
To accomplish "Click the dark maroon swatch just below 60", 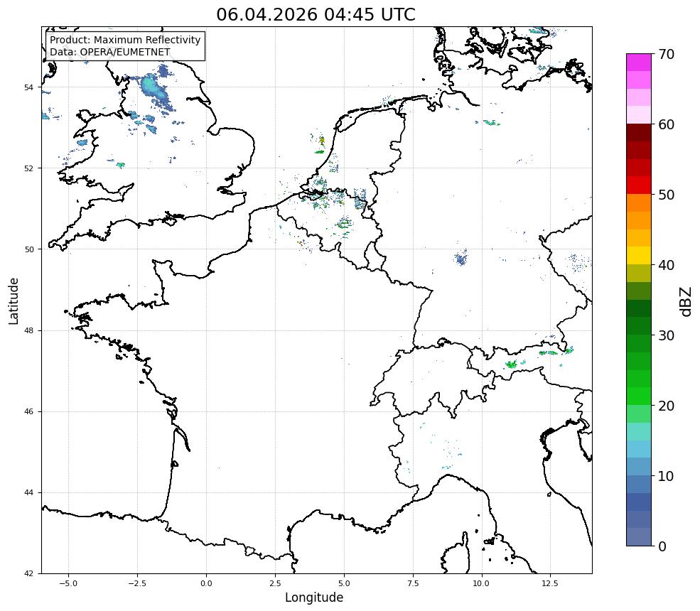I will pyautogui.click(x=639, y=133).
